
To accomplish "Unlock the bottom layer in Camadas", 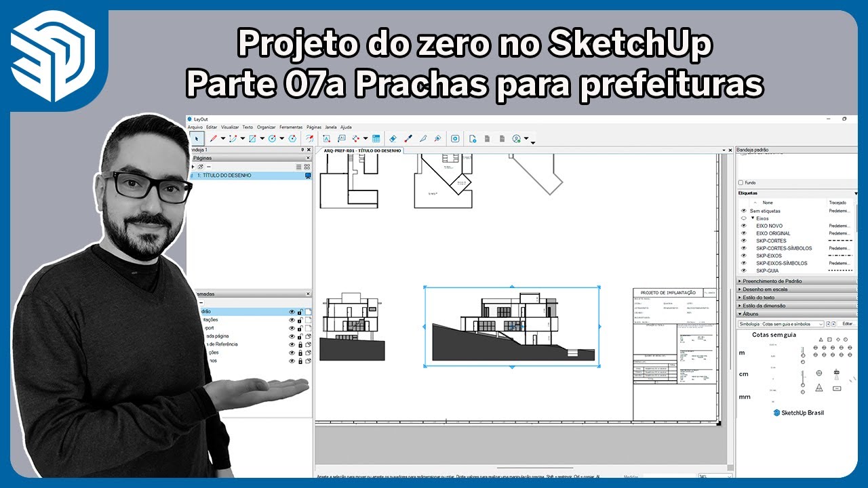I will pos(300,361).
